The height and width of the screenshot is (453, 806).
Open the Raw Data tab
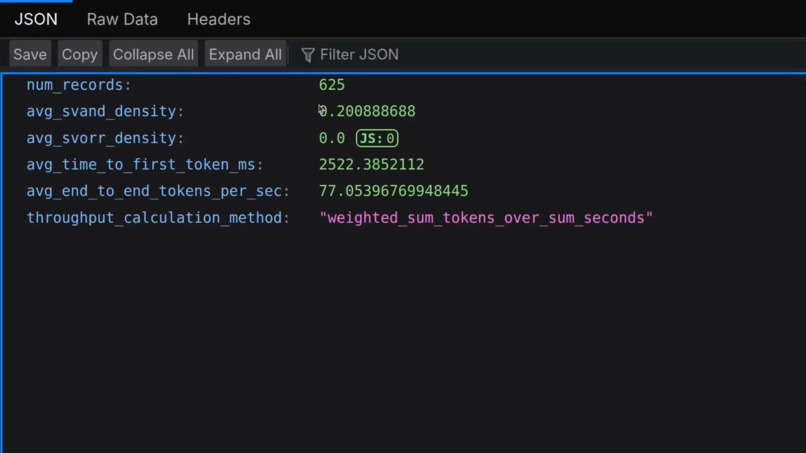point(122,20)
